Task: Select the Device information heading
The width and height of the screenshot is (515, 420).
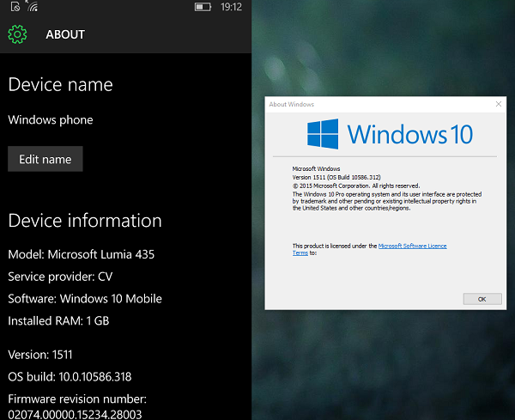Action: click(85, 220)
